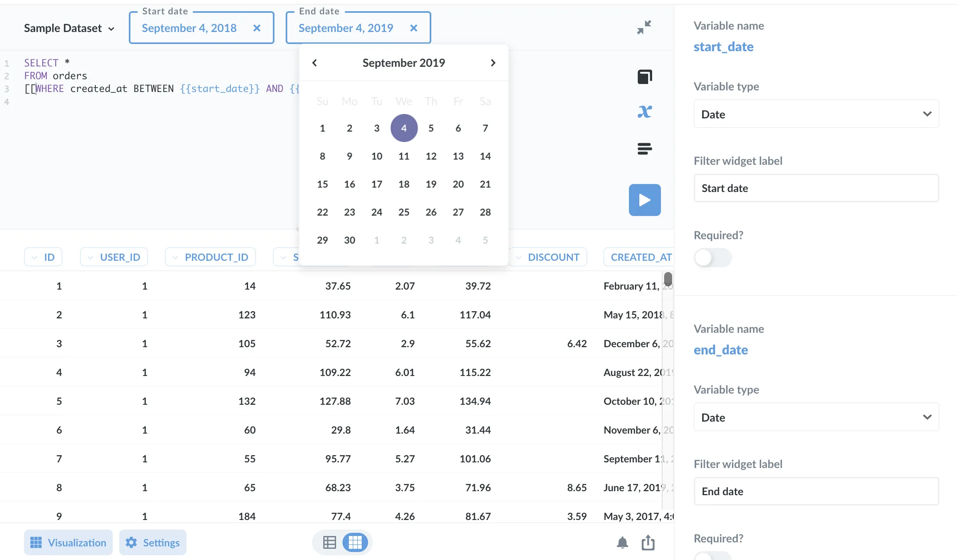Clear the Start date filter value
Image resolution: width=957 pixels, height=560 pixels.
point(257,28)
